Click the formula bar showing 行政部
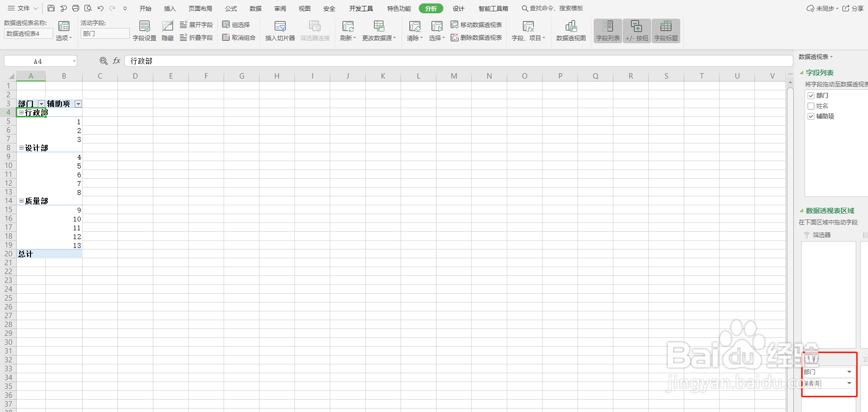Image resolution: width=868 pixels, height=412 pixels. [459, 61]
